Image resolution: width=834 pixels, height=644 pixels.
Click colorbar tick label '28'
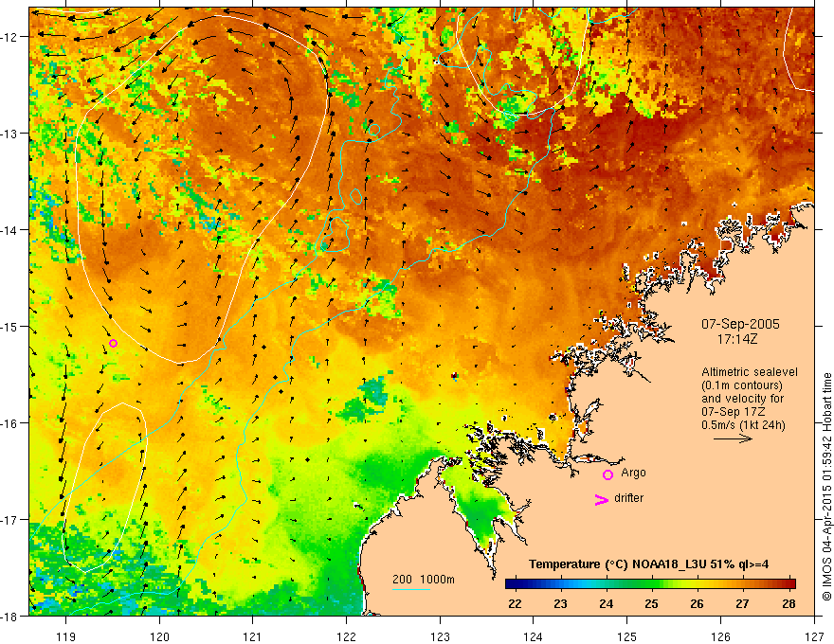[x=789, y=603]
